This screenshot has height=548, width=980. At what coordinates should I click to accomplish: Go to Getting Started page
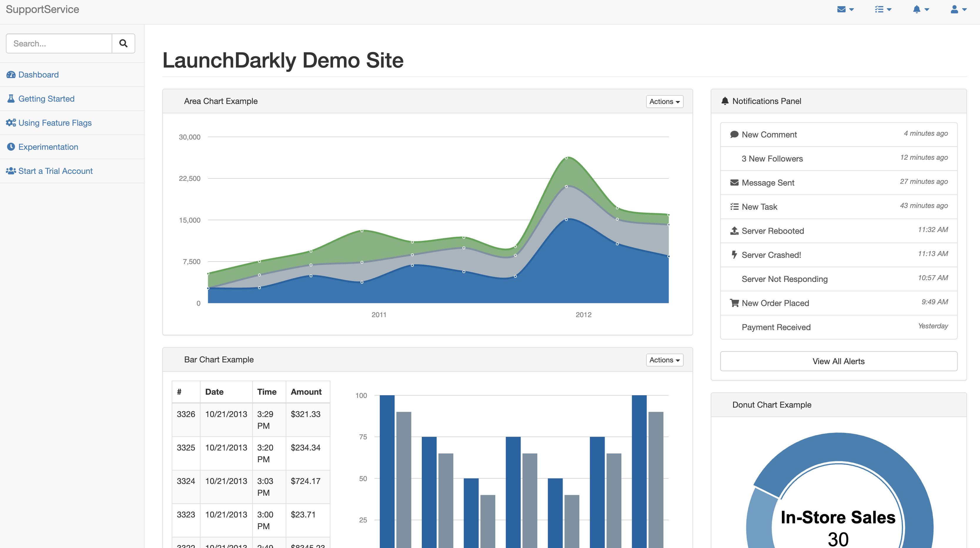72,99
